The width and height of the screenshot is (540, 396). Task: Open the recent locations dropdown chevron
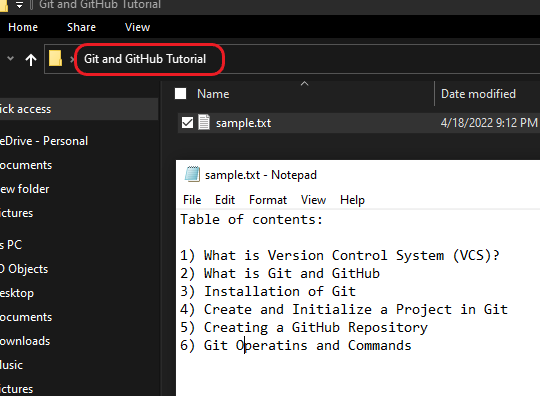click(x=11, y=59)
